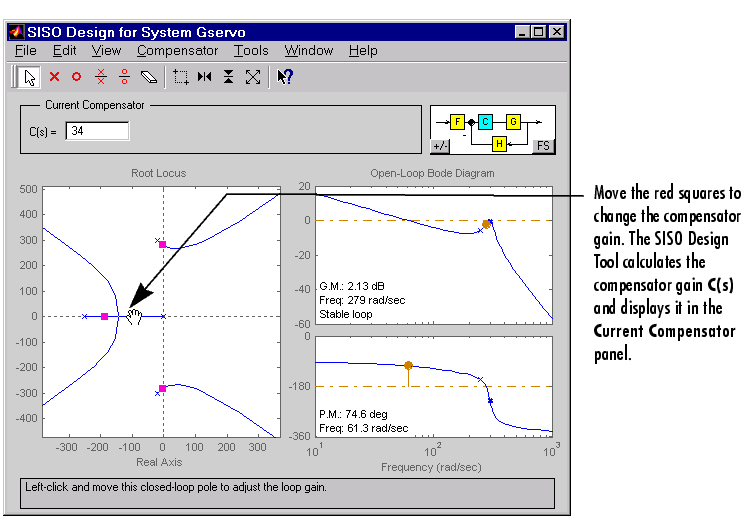Open the Tools menu

click(x=251, y=50)
